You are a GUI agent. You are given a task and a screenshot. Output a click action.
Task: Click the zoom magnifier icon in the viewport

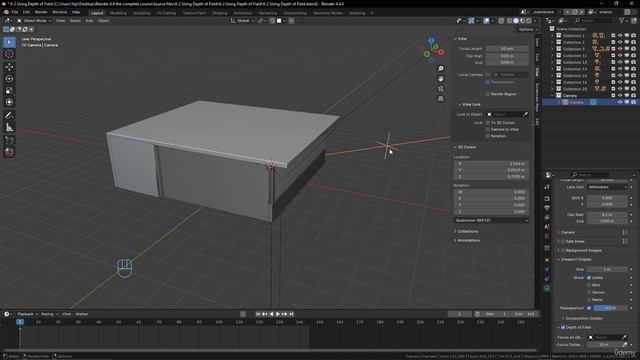pos(440,69)
